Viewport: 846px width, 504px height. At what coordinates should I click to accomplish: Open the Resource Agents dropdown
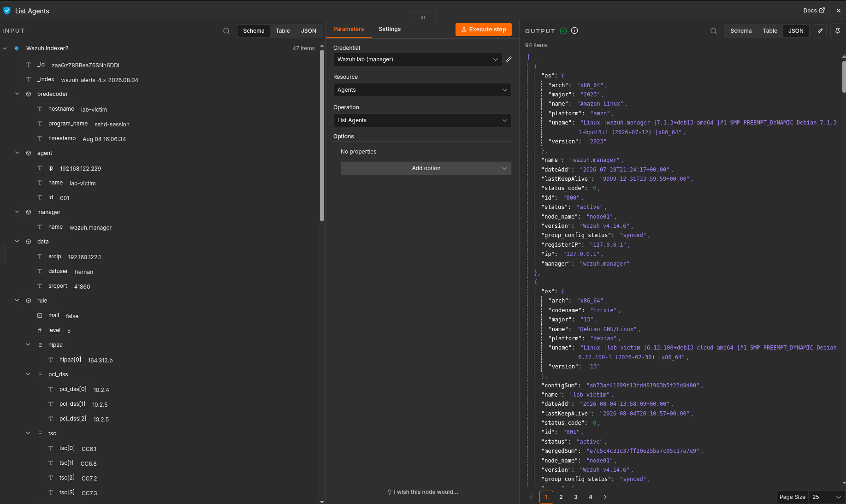[422, 90]
